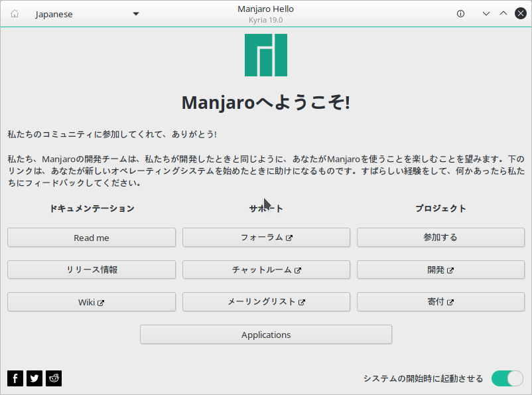532x395 pixels.
Task: Close the Manjaro Hello window
Action: 521,13
